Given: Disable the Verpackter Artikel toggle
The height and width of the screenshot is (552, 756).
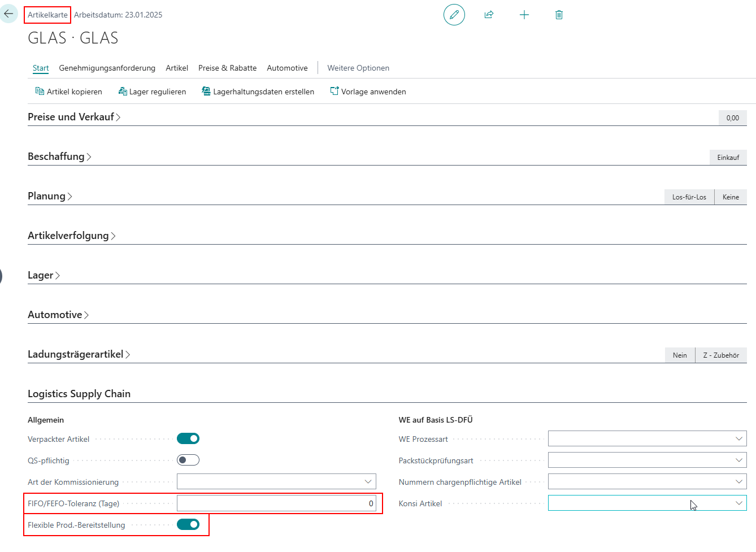Looking at the screenshot, I should click(188, 438).
